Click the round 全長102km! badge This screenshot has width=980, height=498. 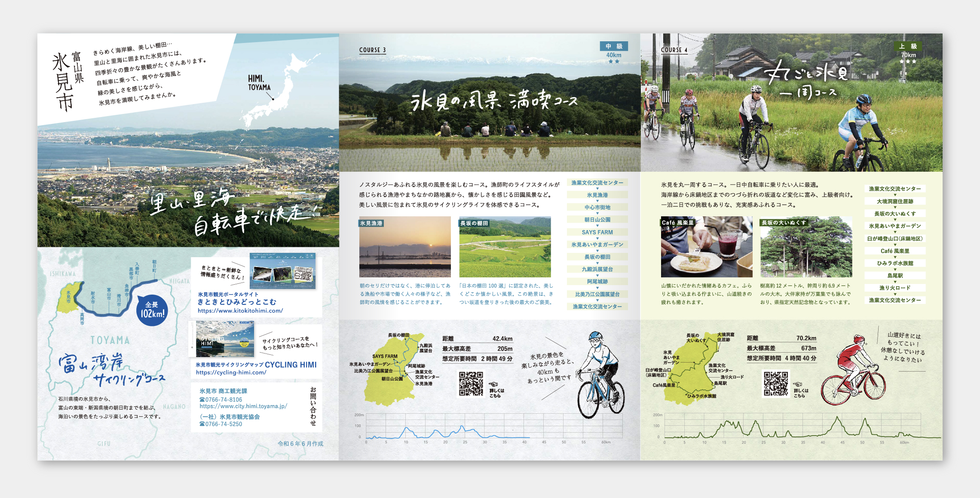pos(152,310)
